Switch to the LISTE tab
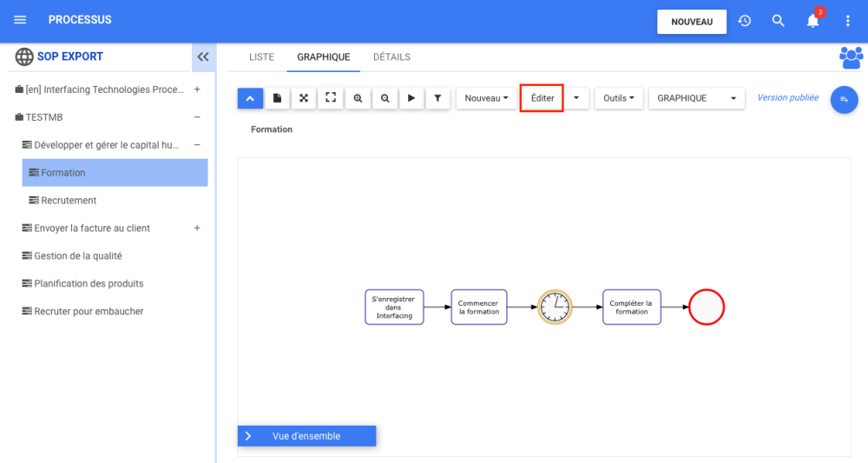 (261, 57)
